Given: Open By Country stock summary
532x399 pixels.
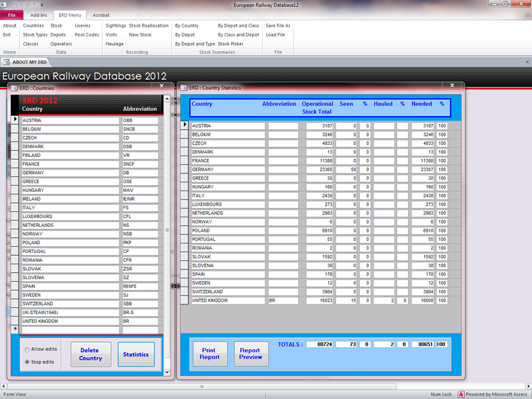Looking at the screenshot, I should 186,25.
